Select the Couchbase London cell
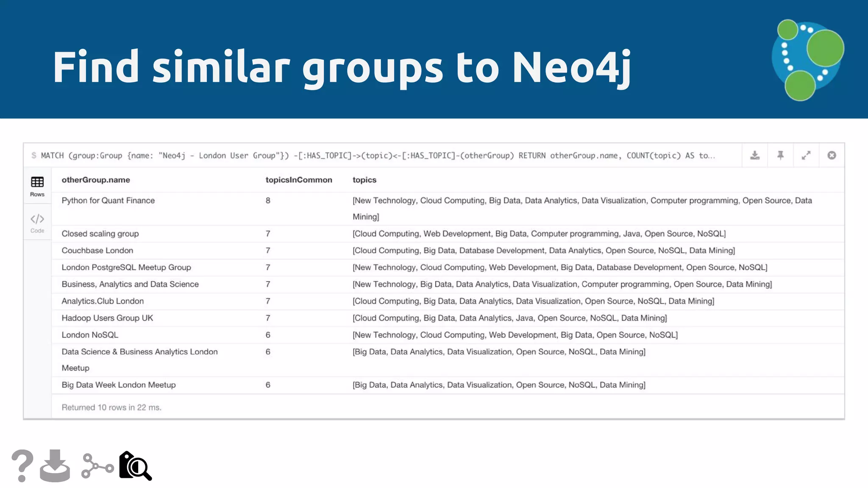The width and height of the screenshot is (868, 488). coord(97,250)
